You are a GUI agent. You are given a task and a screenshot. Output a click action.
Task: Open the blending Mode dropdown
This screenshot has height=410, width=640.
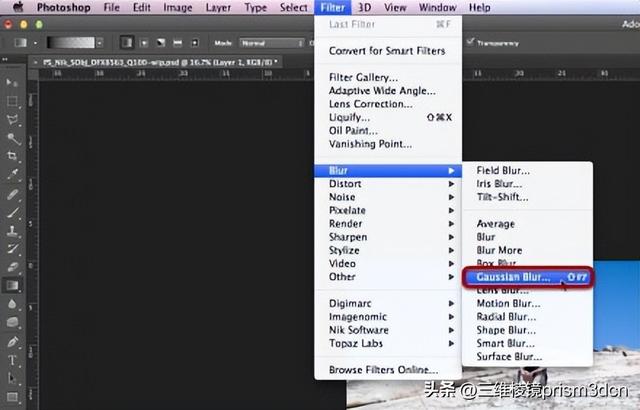point(272,43)
